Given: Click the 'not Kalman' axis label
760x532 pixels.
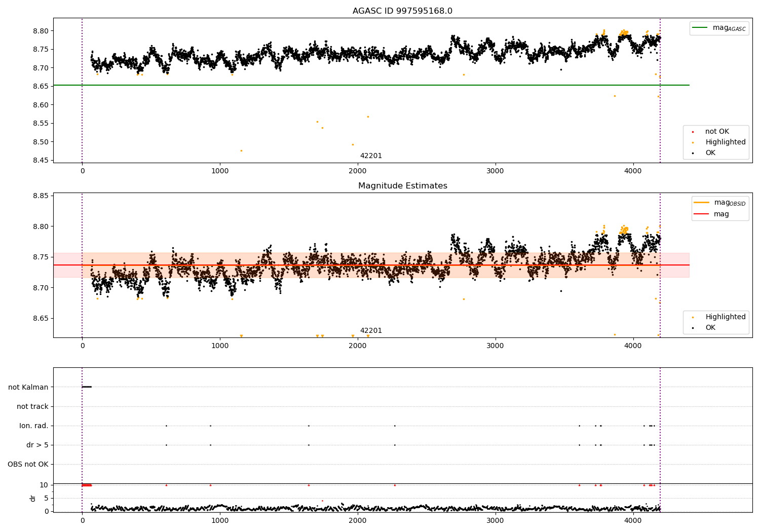Looking at the screenshot, I should (x=28, y=387).
